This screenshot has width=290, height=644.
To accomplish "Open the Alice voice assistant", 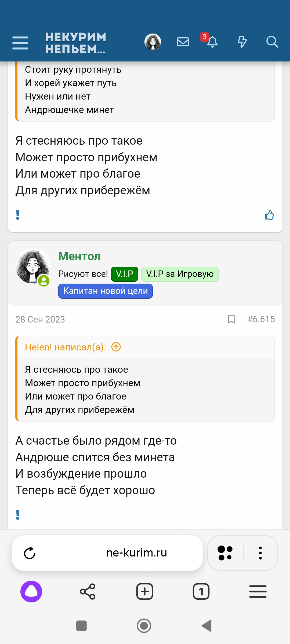I will tap(31, 591).
